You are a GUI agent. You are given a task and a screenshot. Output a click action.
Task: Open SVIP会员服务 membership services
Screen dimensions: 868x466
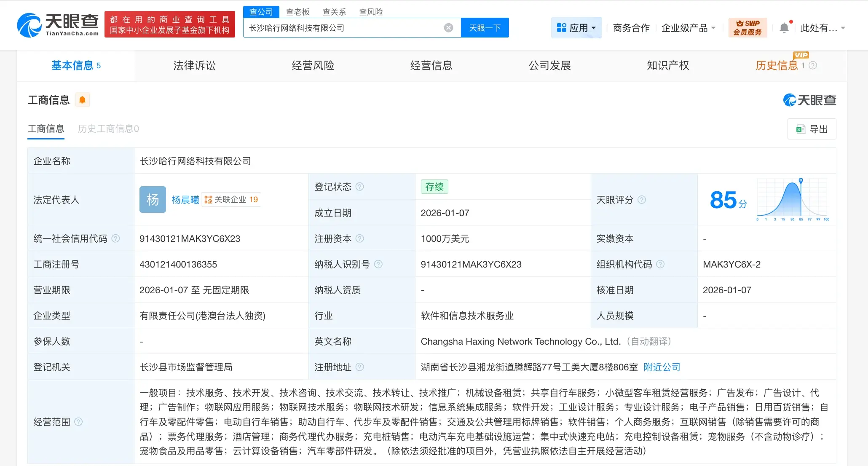[x=747, y=27]
